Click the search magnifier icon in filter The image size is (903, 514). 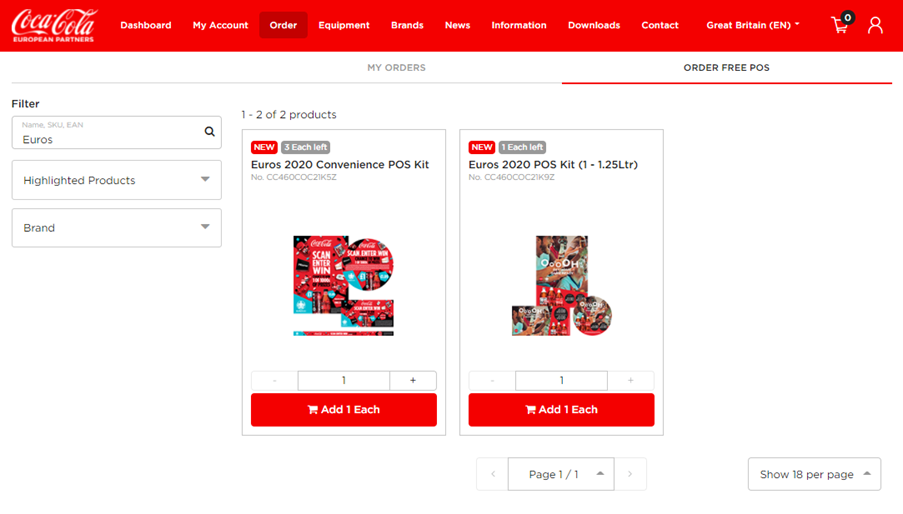[x=210, y=132]
